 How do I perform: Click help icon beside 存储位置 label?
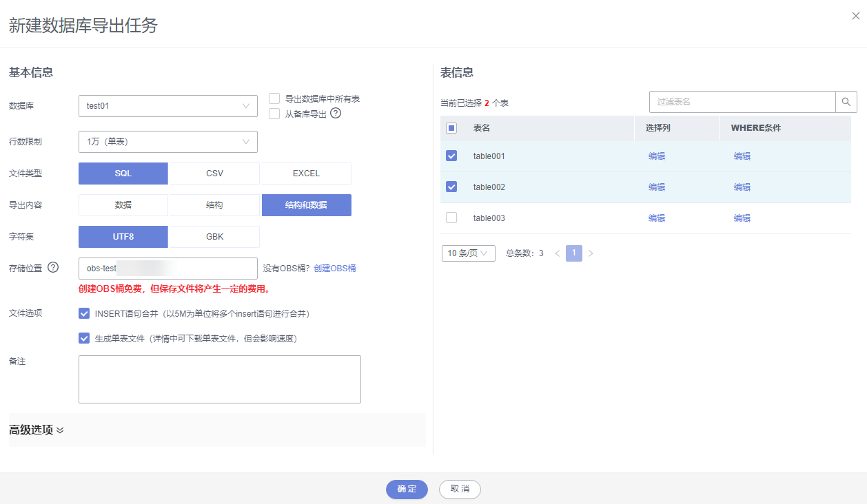pyautogui.click(x=53, y=268)
